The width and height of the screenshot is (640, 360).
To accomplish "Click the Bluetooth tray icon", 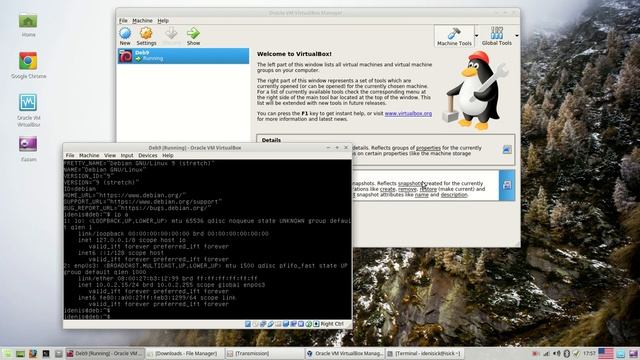I will pyautogui.click(x=567, y=353).
